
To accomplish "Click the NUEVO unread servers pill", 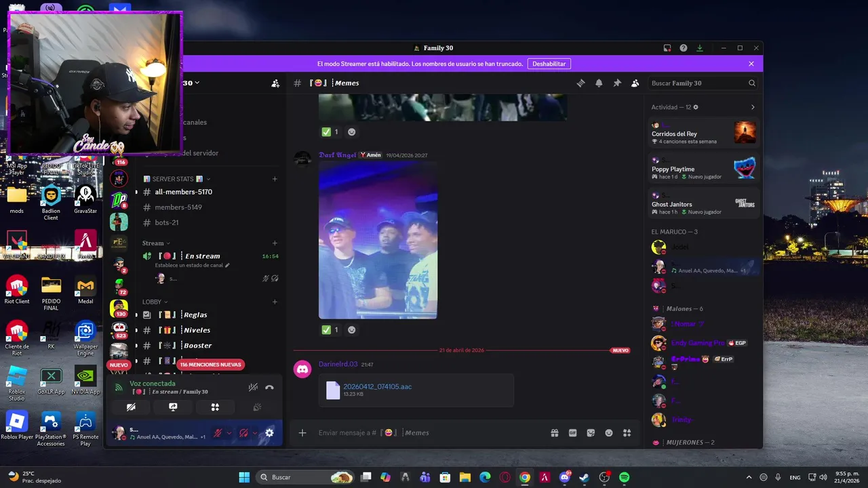I will (119, 365).
